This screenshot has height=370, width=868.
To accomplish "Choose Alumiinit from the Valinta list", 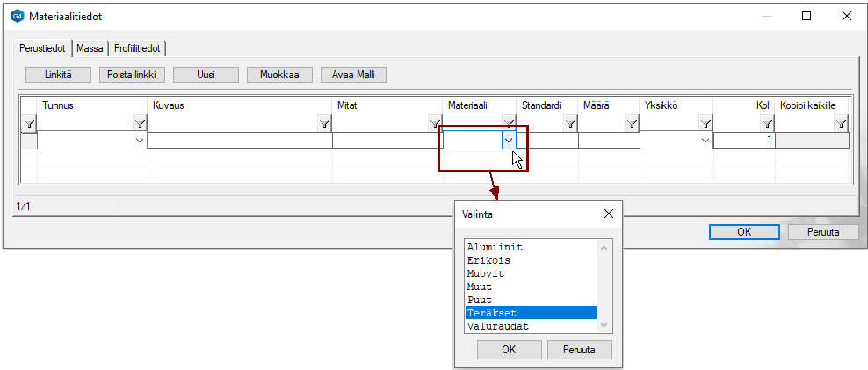I will [531, 247].
